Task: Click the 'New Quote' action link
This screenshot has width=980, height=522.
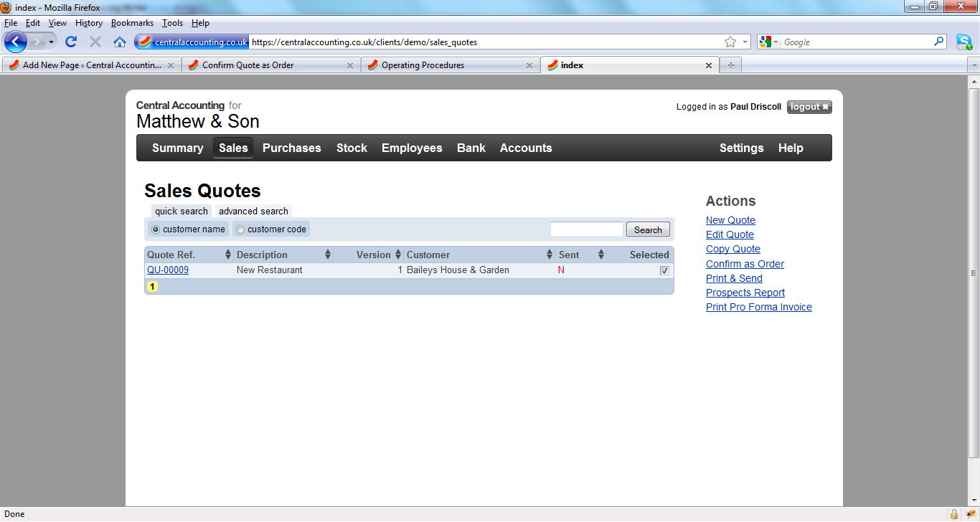Action: 730,220
